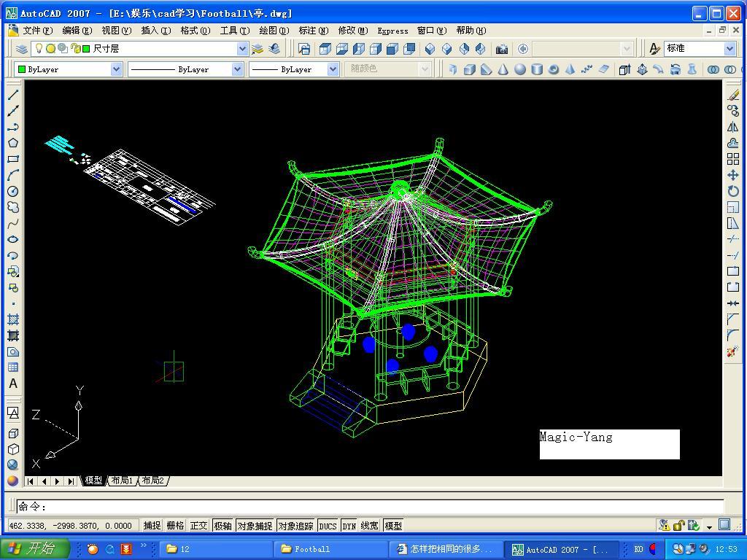
Task: Select the Circle tool
Action: point(13,192)
